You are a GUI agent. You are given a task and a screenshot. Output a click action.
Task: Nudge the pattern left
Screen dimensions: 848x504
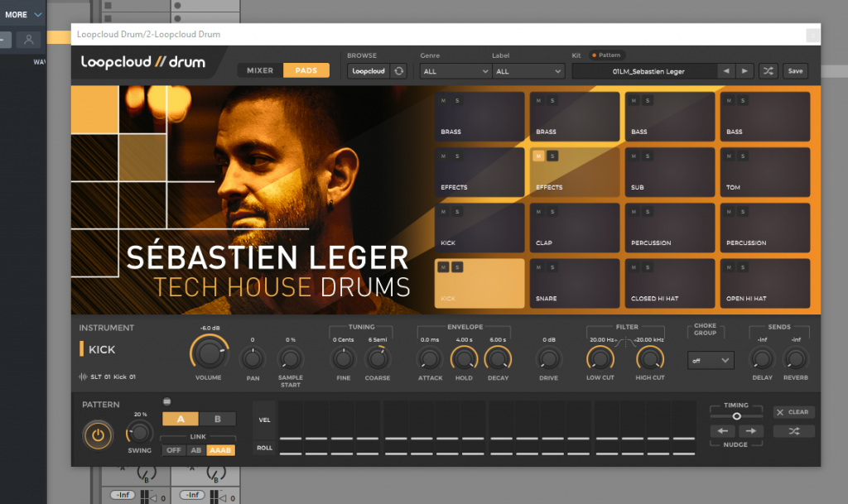(722, 431)
